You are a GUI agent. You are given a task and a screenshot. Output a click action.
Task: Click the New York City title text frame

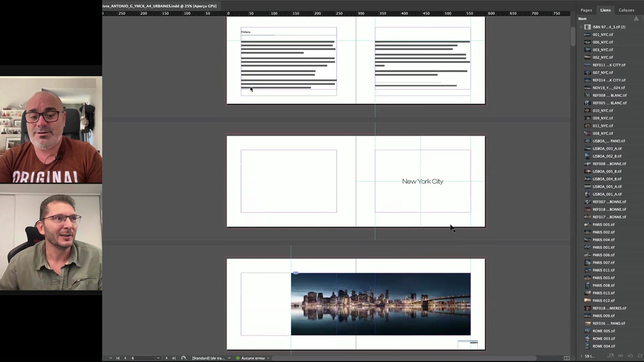423,181
